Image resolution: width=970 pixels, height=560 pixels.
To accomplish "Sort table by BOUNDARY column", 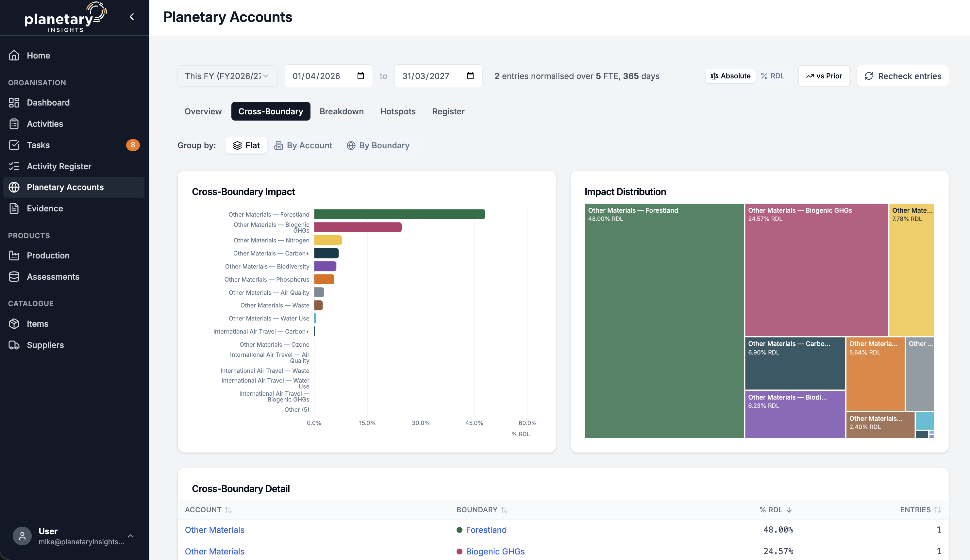I will (482, 510).
